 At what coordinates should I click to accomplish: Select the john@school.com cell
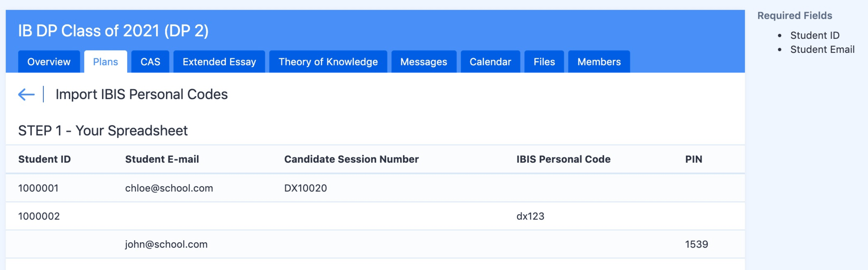pyautogui.click(x=166, y=244)
